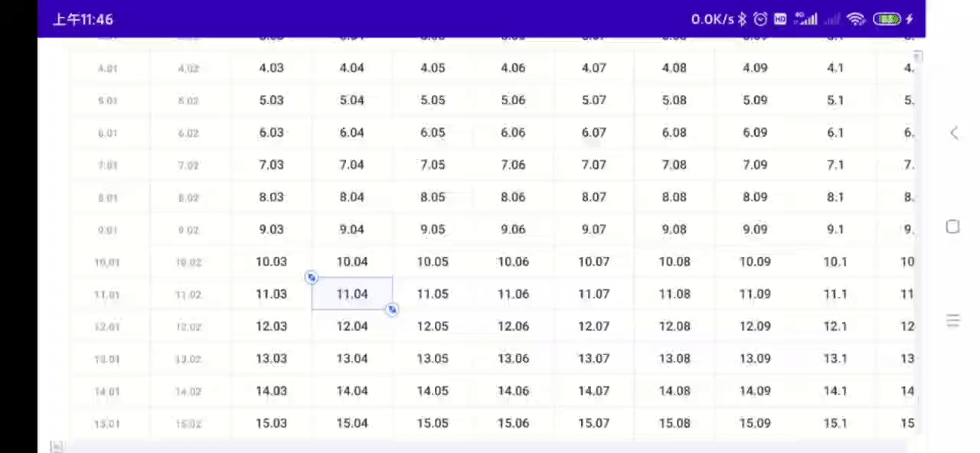Select cell 9.09
Viewport: 980px width, 453px height.
point(755,229)
